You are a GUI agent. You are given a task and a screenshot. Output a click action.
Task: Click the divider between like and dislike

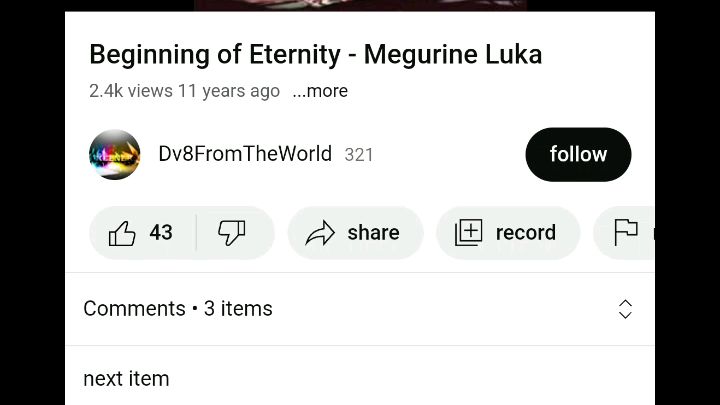(x=196, y=233)
